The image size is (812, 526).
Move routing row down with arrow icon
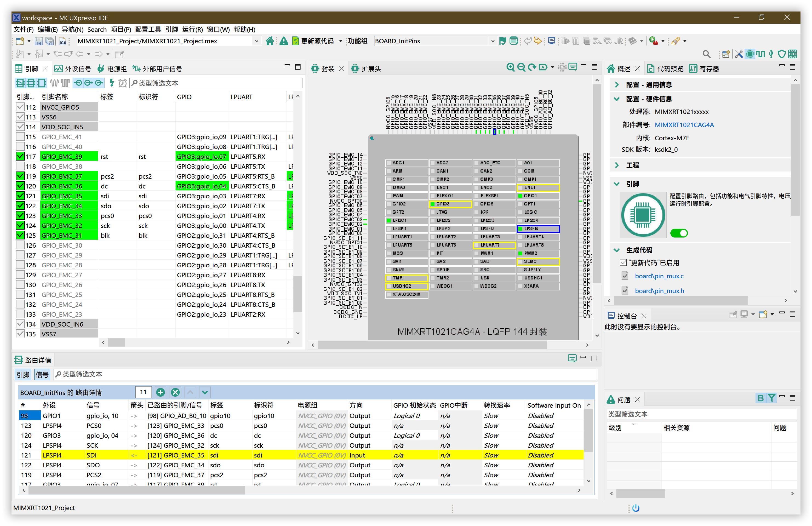pos(205,392)
